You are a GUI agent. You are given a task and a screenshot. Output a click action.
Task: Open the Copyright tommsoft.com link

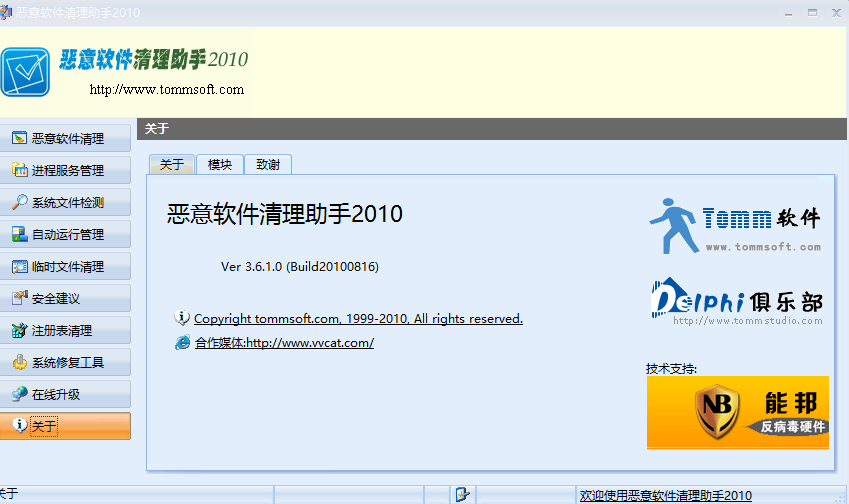pos(358,319)
